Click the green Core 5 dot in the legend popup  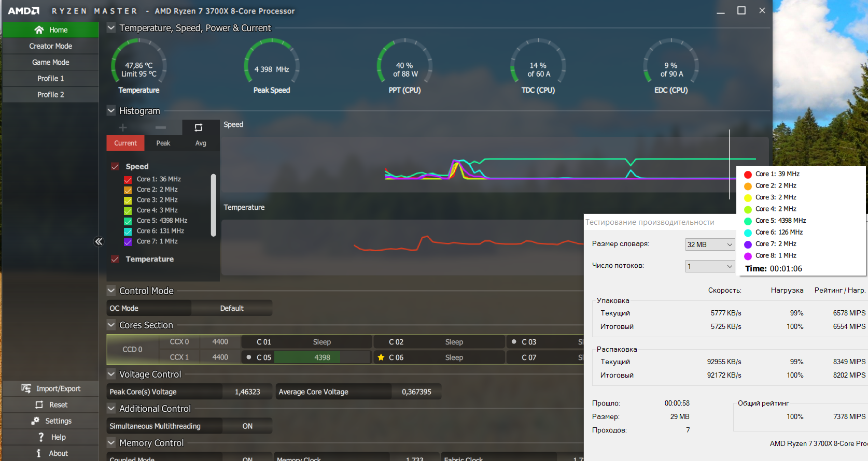(x=748, y=221)
